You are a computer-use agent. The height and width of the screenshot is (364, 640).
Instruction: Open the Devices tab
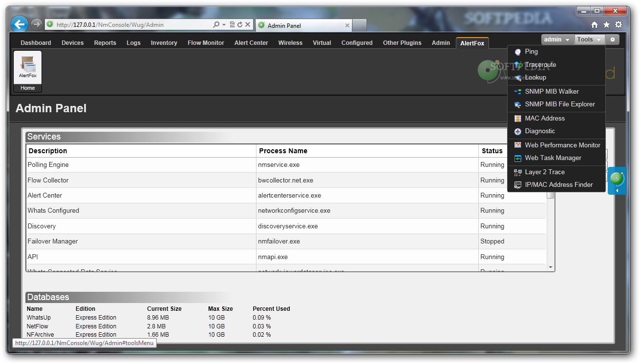tap(72, 43)
